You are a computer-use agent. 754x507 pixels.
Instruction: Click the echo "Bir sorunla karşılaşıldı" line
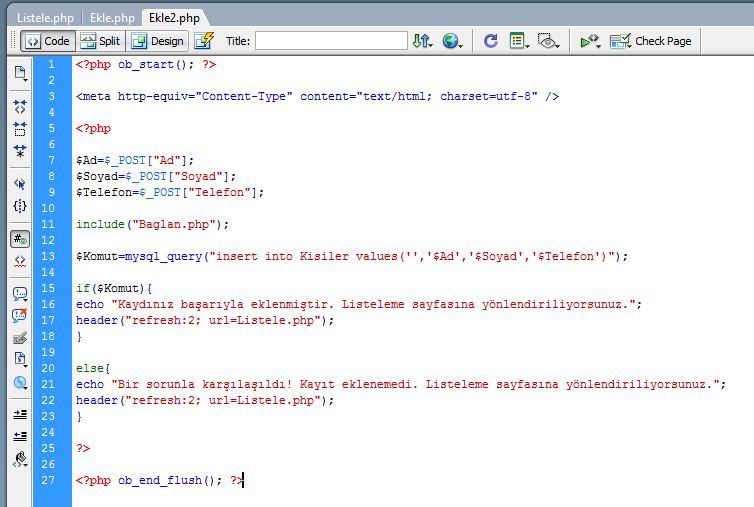pyautogui.click(x=401, y=384)
